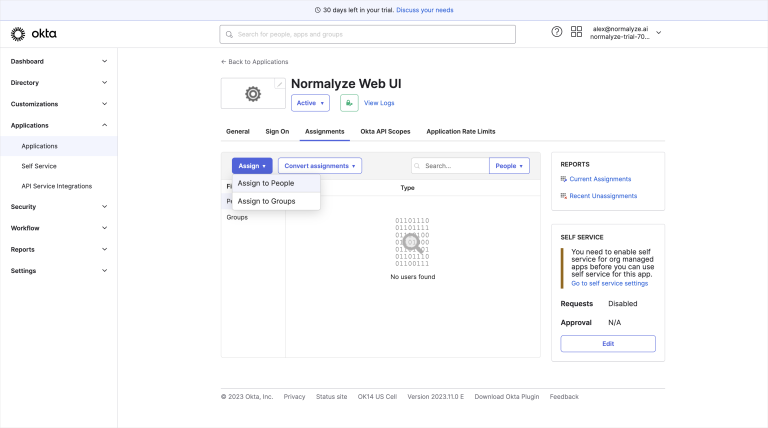This screenshot has width=768, height=428.
Task: Open the Current Assignments report
Action: coord(600,179)
